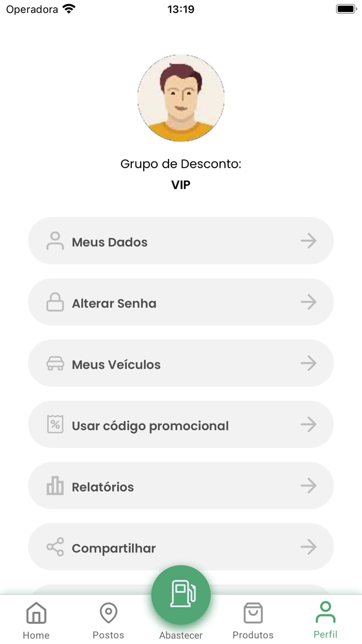
Task: Expand Alterar Senha via its right chevron
Action: [309, 302]
